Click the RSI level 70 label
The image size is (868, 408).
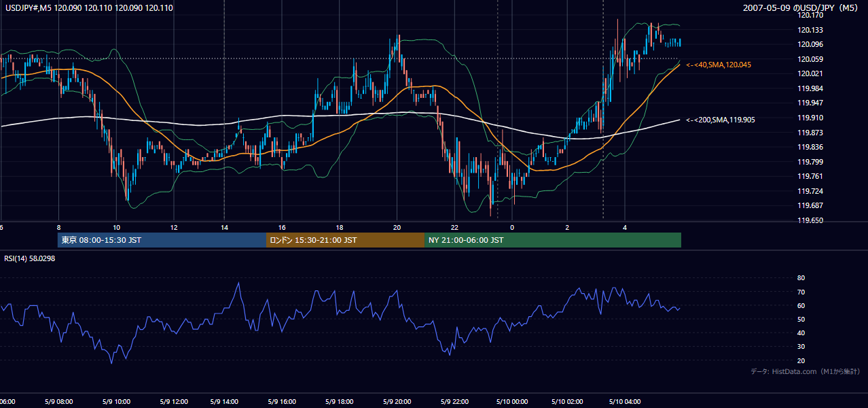[x=801, y=292]
